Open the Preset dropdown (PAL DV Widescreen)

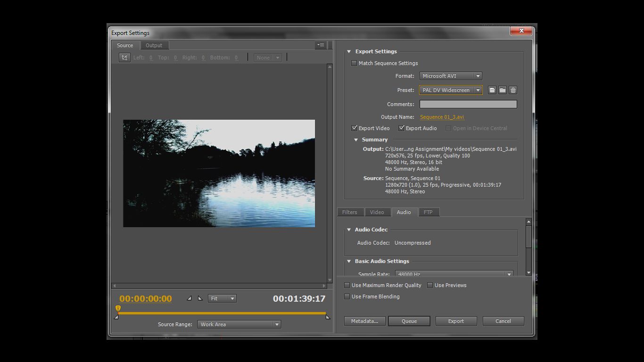(451, 90)
